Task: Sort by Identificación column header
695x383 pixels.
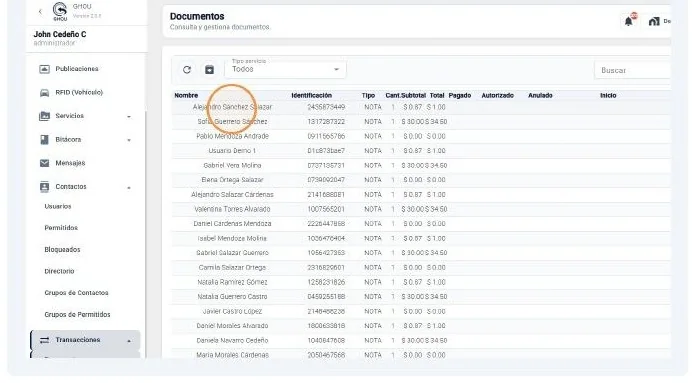Action: pyautogui.click(x=311, y=95)
